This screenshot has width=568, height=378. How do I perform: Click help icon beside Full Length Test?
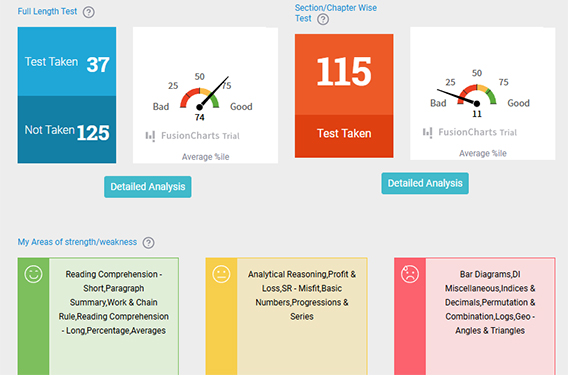[88, 12]
